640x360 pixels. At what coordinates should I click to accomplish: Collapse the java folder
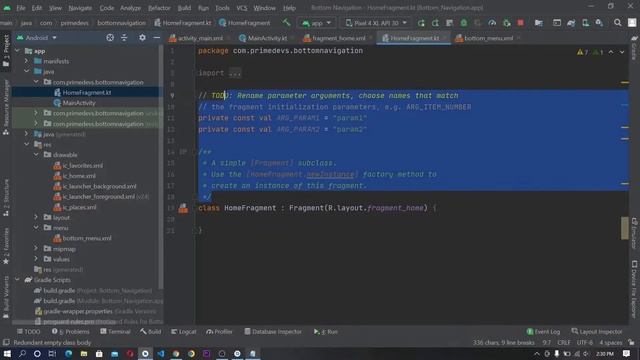coord(27,71)
